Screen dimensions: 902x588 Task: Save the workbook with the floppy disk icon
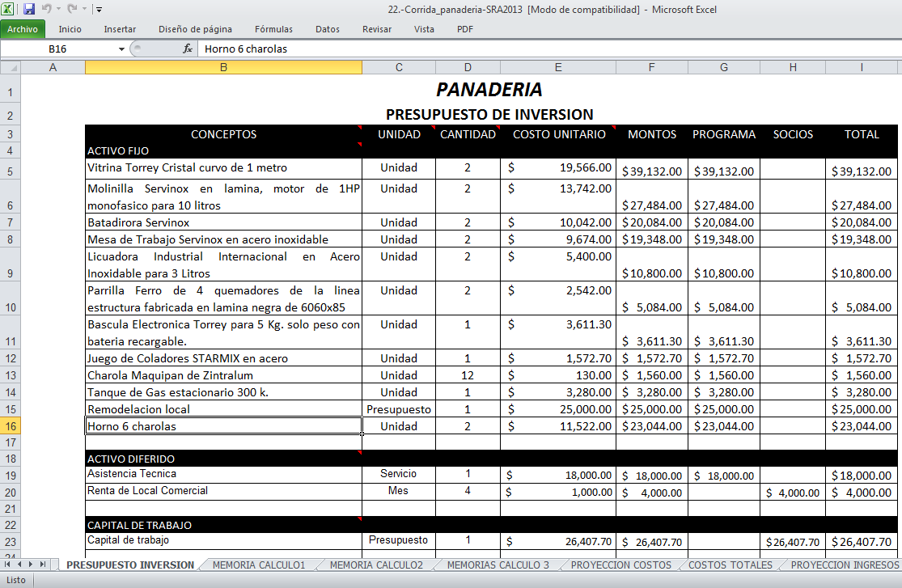point(29,9)
